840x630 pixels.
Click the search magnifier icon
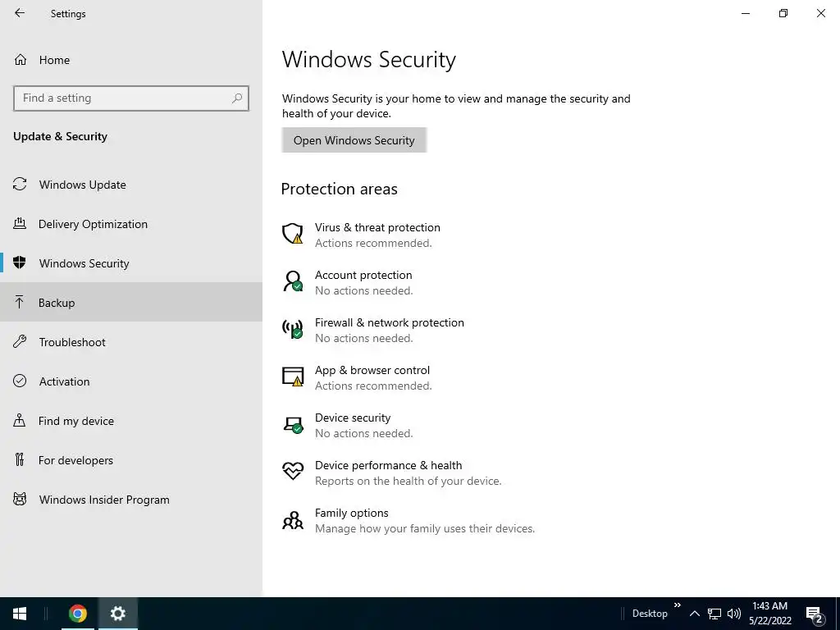(x=237, y=98)
